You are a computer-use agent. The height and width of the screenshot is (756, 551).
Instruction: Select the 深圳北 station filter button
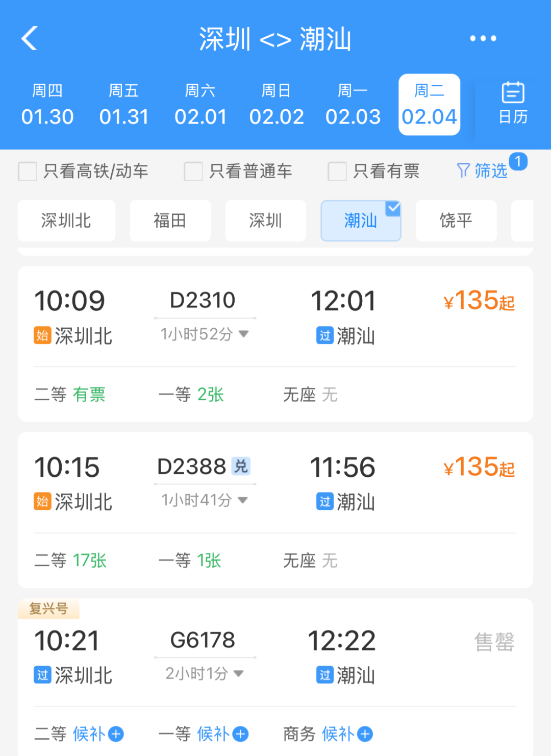point(66,221)
